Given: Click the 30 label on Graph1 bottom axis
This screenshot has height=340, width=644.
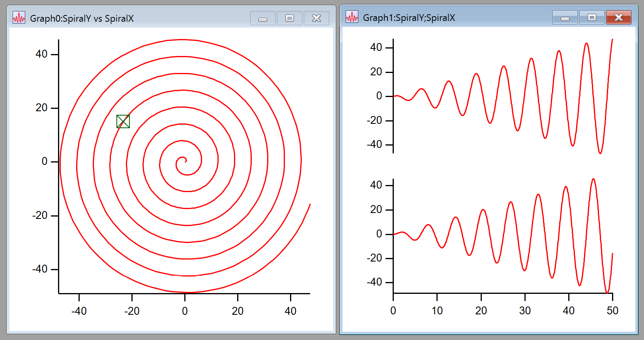Looking at the screenshot, I should (x=525, y=311).
